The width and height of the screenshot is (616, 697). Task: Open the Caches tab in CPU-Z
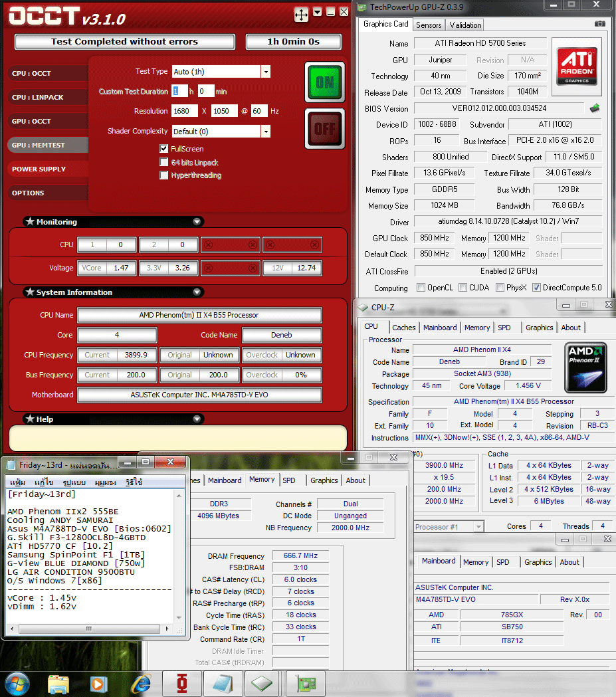[x=403, y=328]
